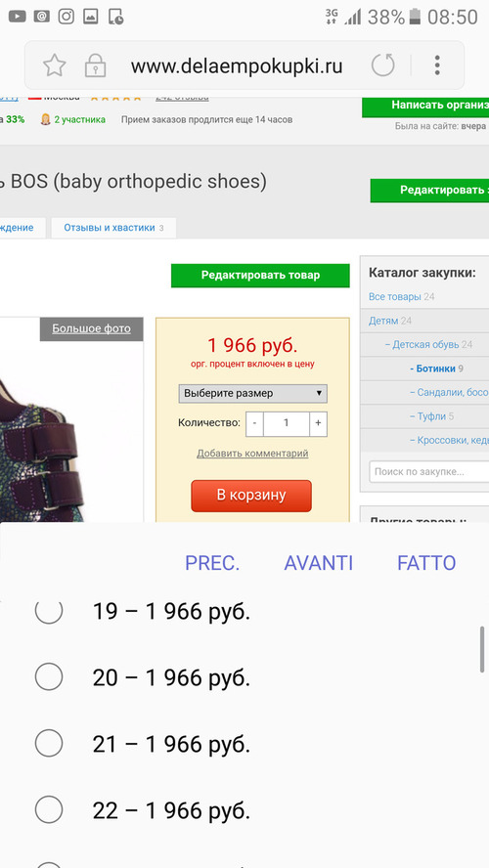Select size 22 radio option

point(49,810)
